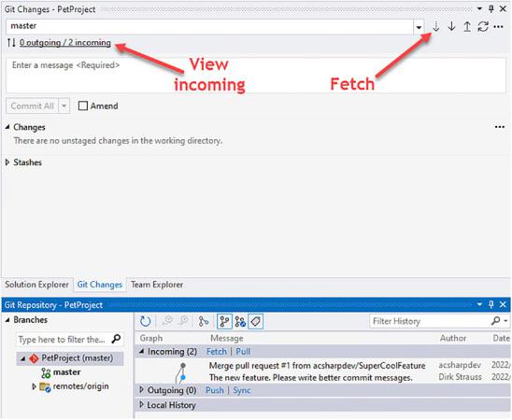Click the outgoing/incoming arrows icon under the branch box
The height and width of the screenshot is (420, 512).
click(x=11, y=43)
